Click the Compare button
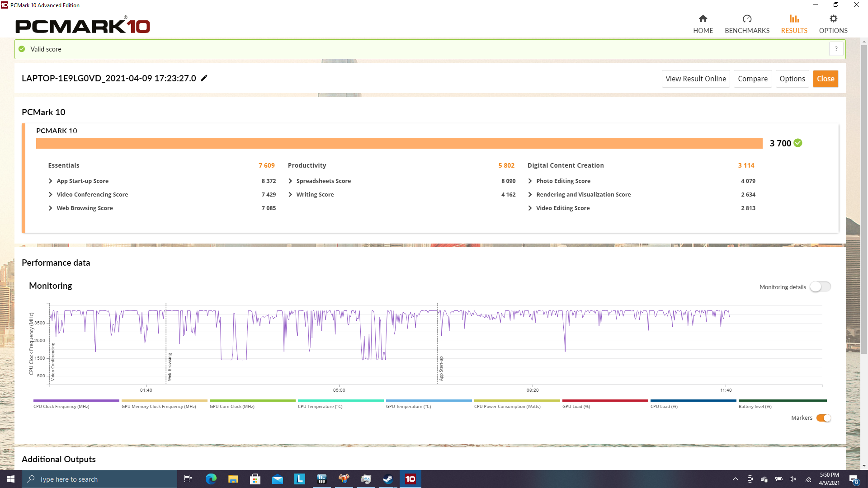 [x=753, y=79]
